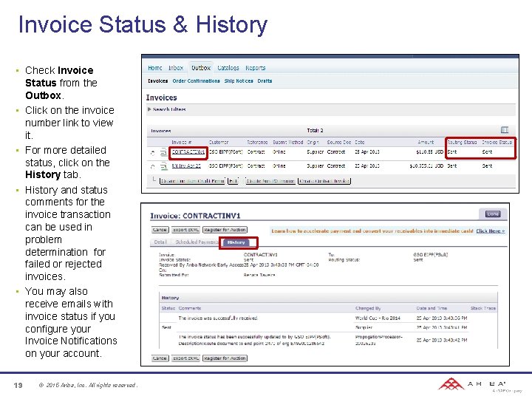Click document icon in CONTRACTINV1 row
The width and height of the screenshot is (532, 399).
coord(163,152)
